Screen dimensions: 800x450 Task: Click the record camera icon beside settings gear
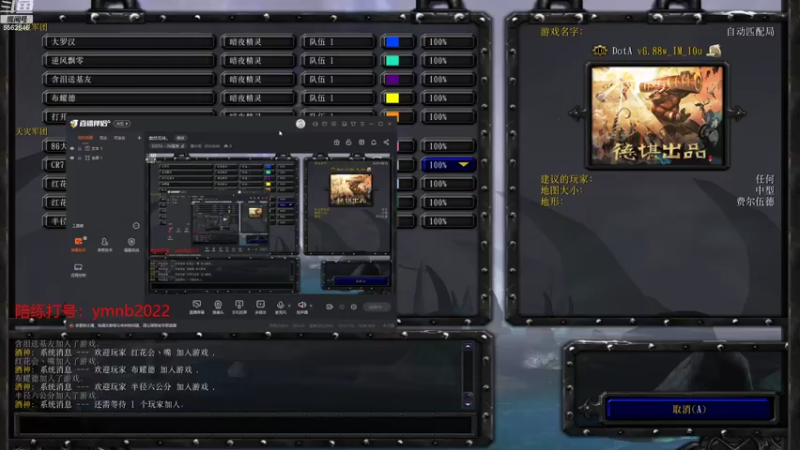[330, 307]
